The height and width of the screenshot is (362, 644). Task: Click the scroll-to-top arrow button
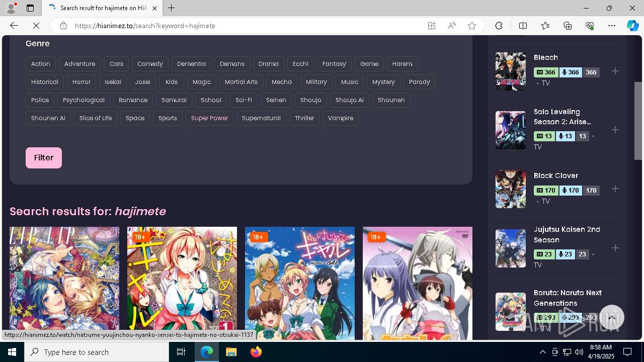611,317
